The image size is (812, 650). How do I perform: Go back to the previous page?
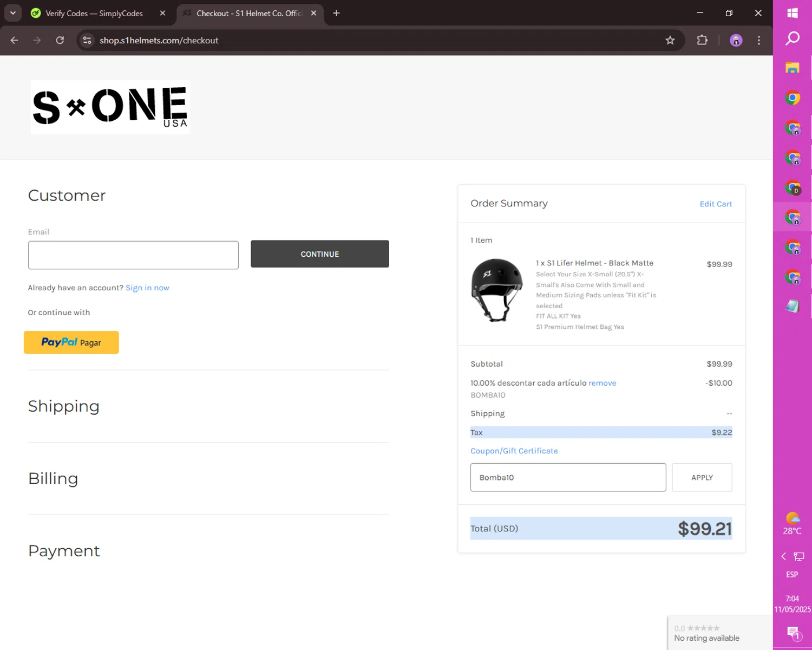click(x=15, y=40)
